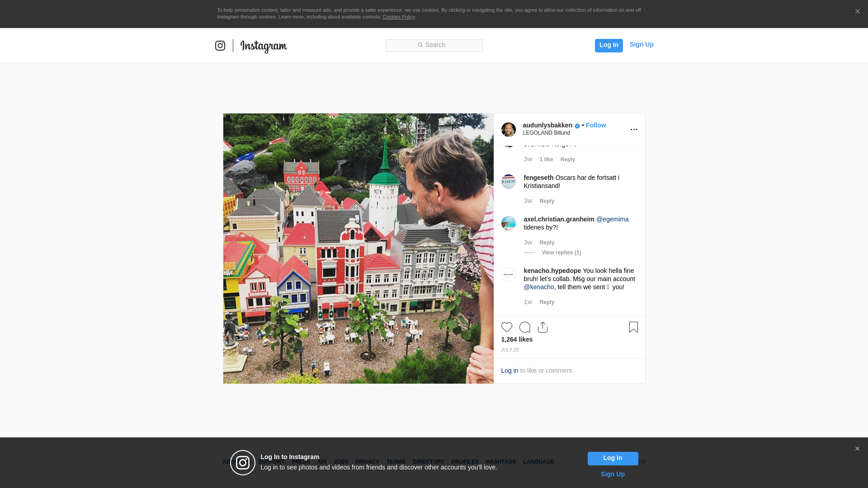
Task: Reply to axel.christian.granheim's comment
Action: pyautogui.click(x=547, y=243)
